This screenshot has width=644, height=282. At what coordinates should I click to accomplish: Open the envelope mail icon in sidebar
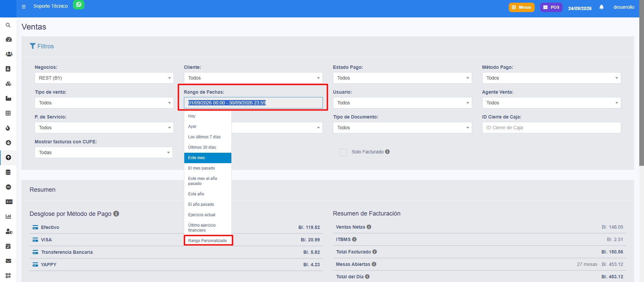[x=8, y=261]
